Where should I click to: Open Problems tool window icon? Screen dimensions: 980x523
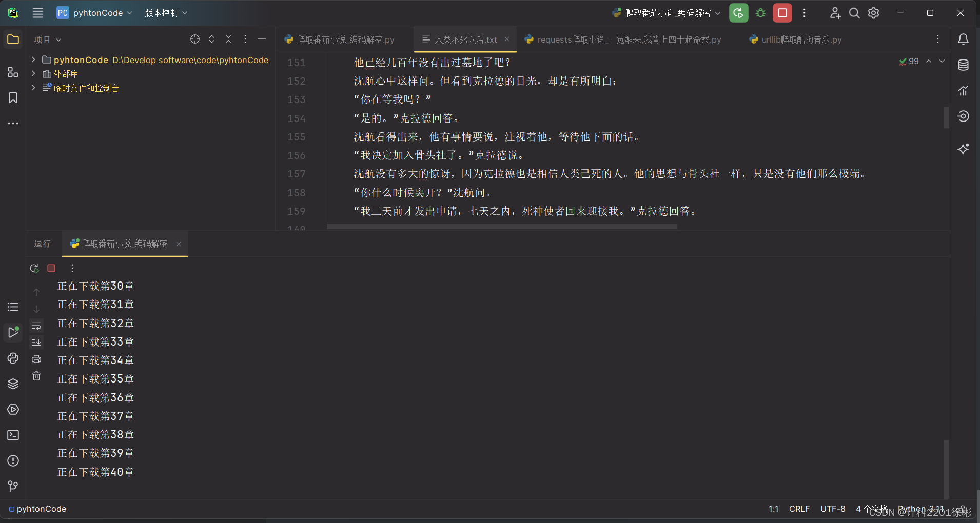click(13, 461)
